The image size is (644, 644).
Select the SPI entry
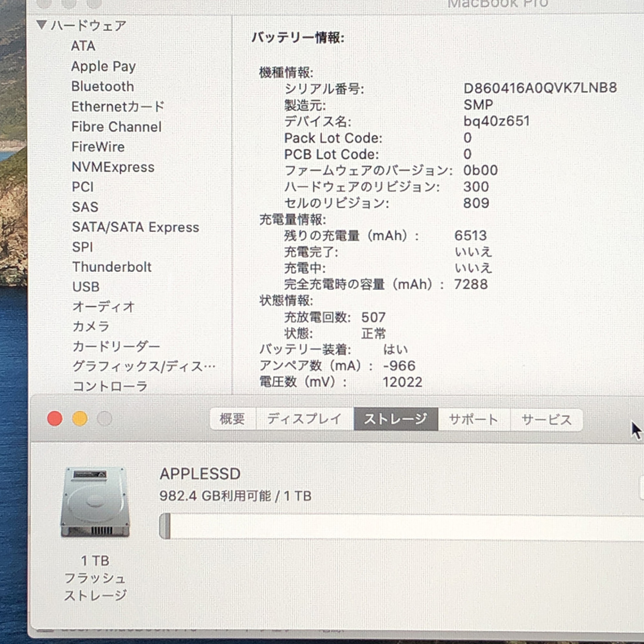[82, 247]
